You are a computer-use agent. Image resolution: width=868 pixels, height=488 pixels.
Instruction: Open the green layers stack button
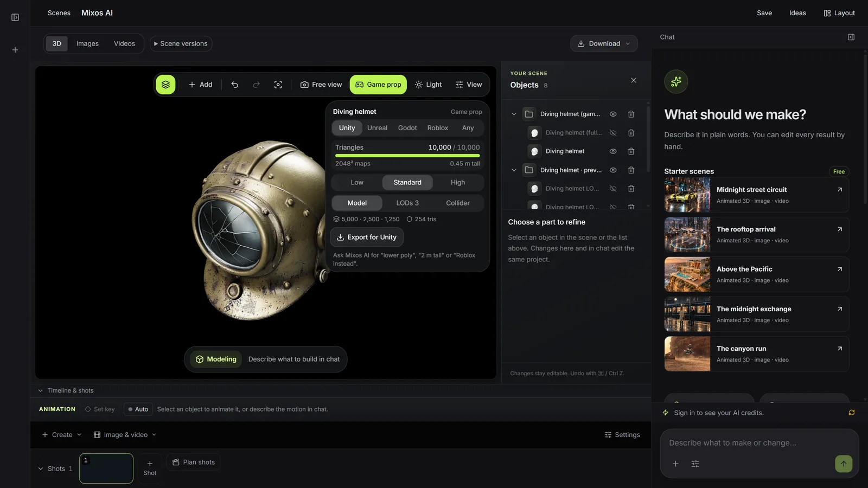pyautogui.click(x=165, y=85)
